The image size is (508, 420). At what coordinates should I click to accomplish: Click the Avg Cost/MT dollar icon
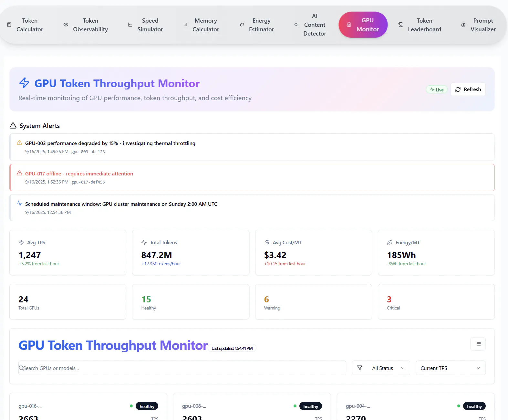(x=267, y=242)
